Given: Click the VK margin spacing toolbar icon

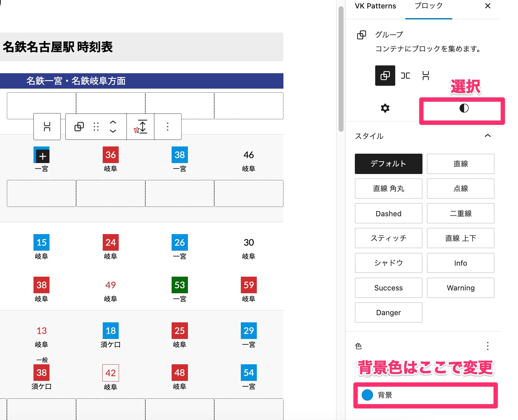Looking at the screenshot, I should [140, 126].
